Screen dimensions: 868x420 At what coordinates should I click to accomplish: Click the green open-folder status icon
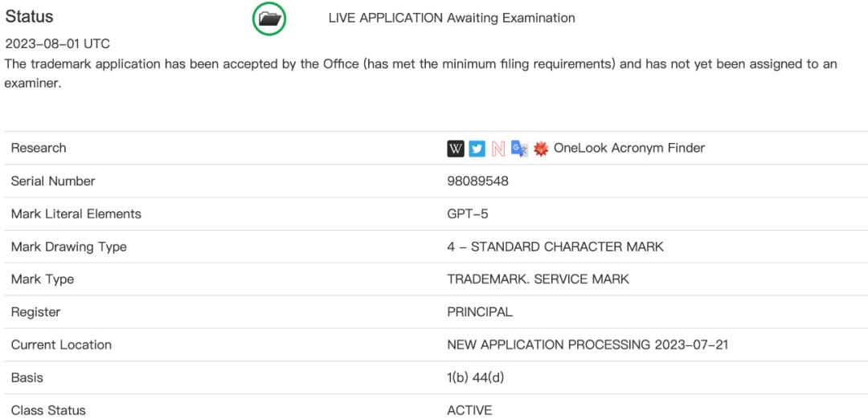click(269, 18)
